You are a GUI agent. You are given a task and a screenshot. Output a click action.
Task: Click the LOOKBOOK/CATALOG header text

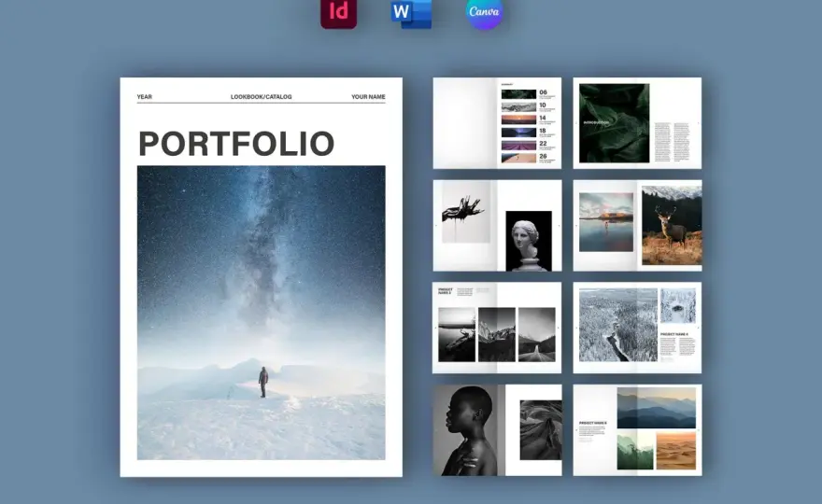click(261, 97)
